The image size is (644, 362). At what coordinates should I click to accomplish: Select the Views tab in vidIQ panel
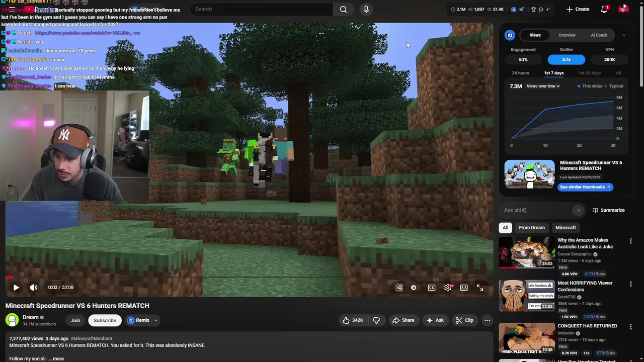coord(535,35)
